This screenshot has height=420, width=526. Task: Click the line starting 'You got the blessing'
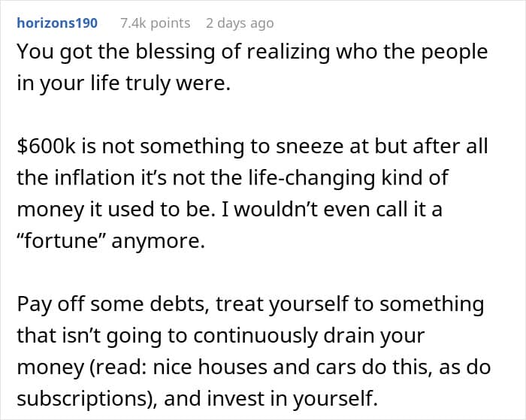coord(252,53)
